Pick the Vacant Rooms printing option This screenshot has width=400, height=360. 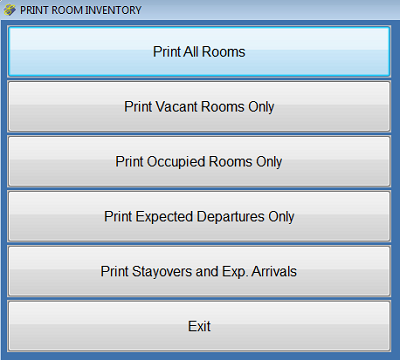(199, 107)
